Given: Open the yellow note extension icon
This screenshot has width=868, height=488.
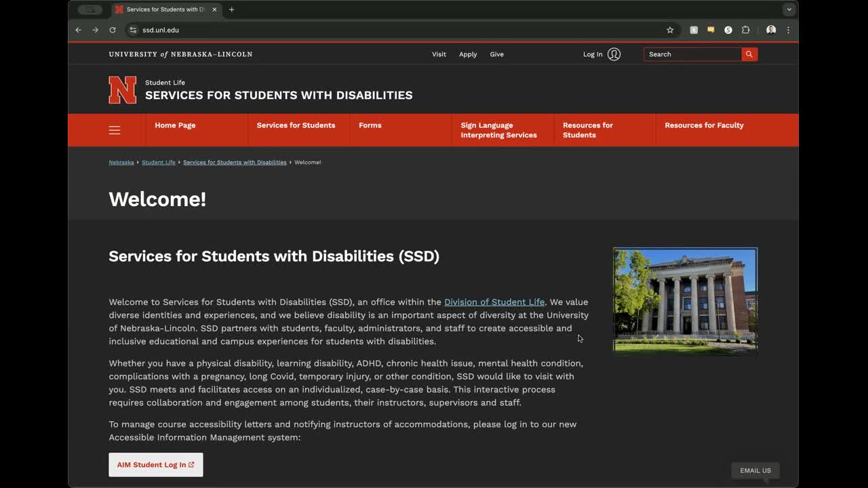Looking at the screenshot, I should (711, 30).
